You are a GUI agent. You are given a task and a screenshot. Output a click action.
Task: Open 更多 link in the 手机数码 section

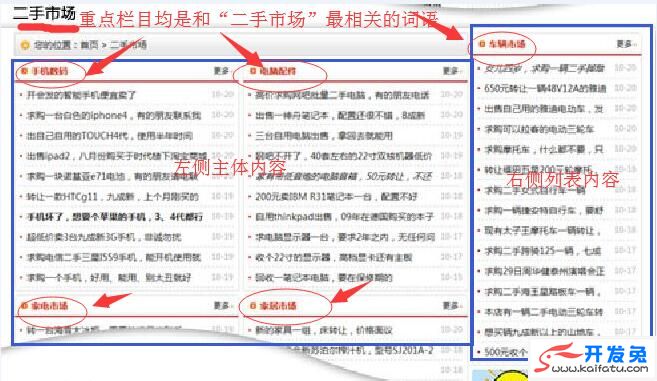click(222, 71)
